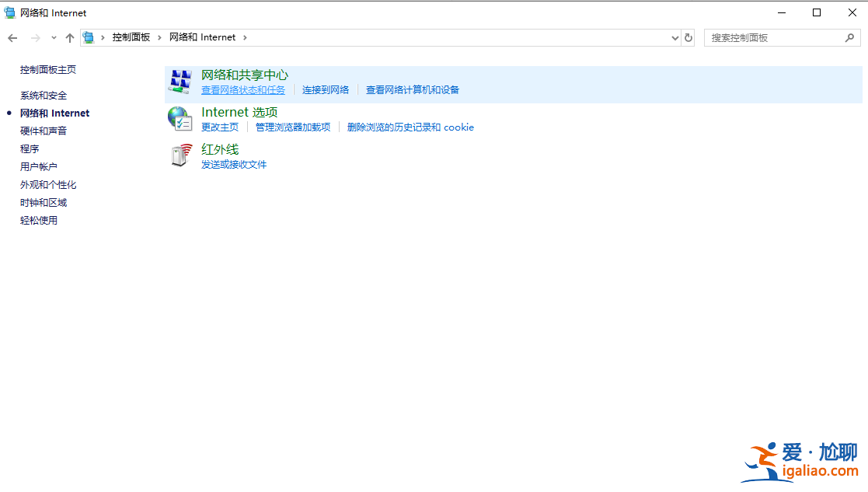Viewport: 868px width, 492px height.
Task: Click the search magnifier in search box
Action: click(849, 37)
